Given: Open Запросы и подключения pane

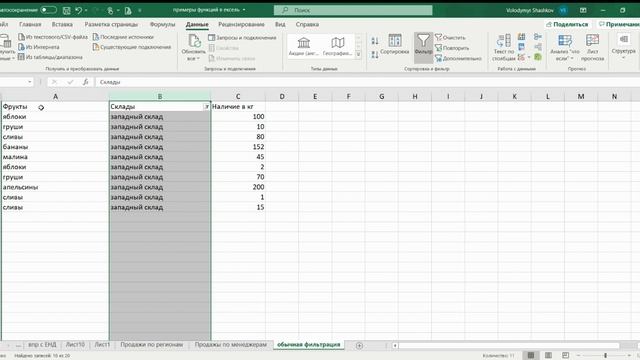Looking at the screenshot, I should 242,38.
